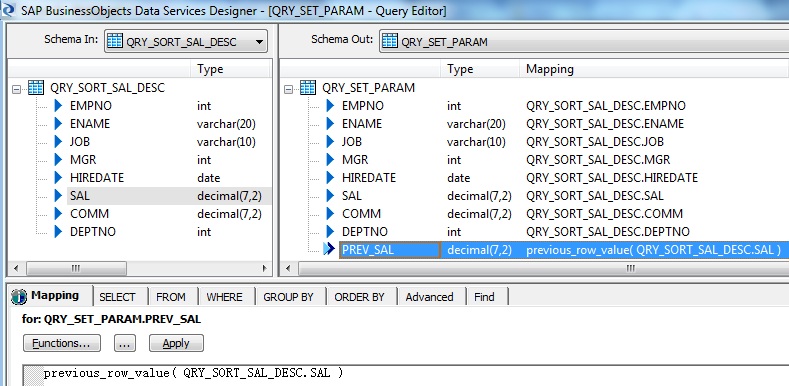Screen dimensions: 789x386
Task: Click the column arrow icon beside input COMM
Action: pos(58,214)
